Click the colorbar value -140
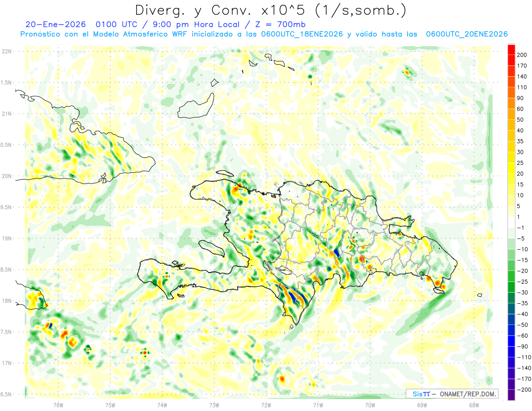Image resolution: width=532 pixels, height=411 pixels. (x=524, y=368)
